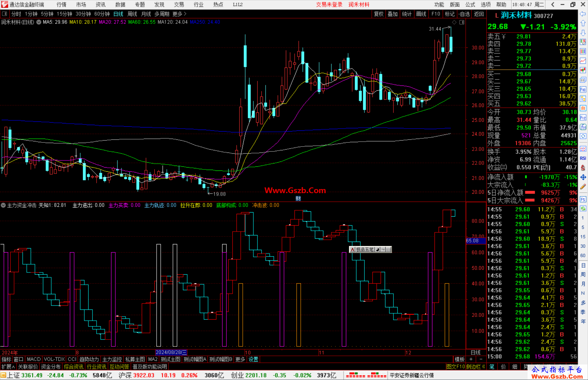
Task: Open the tree structure icon in sidebar
Action: tap(583, 99)
